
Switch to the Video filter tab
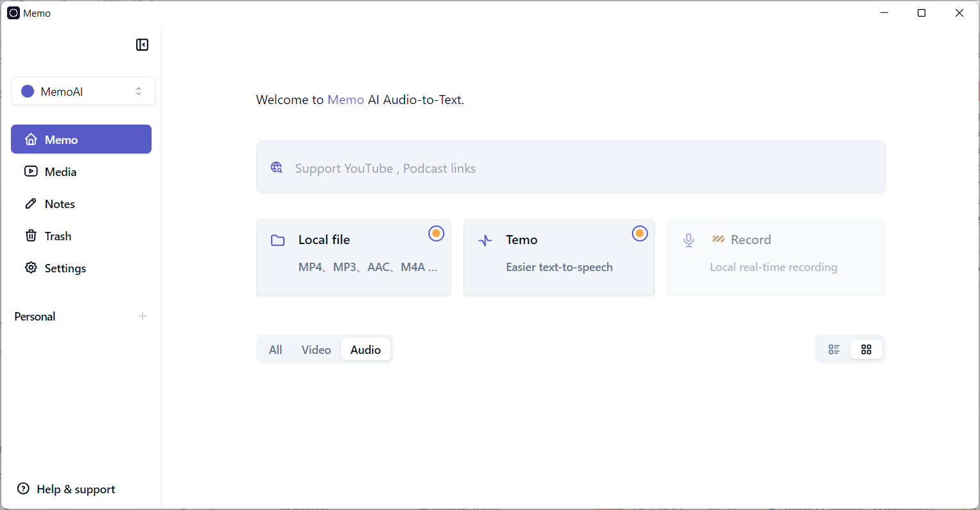316,349
